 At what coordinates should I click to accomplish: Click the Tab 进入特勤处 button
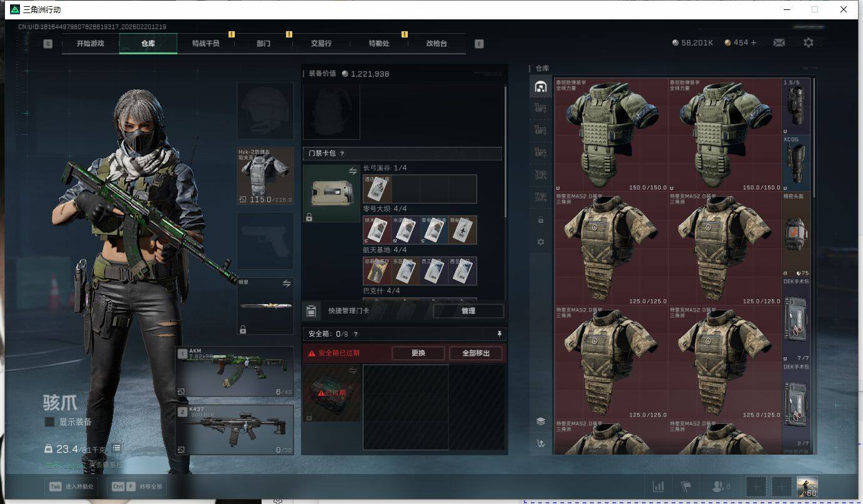(x=71, y=487)
